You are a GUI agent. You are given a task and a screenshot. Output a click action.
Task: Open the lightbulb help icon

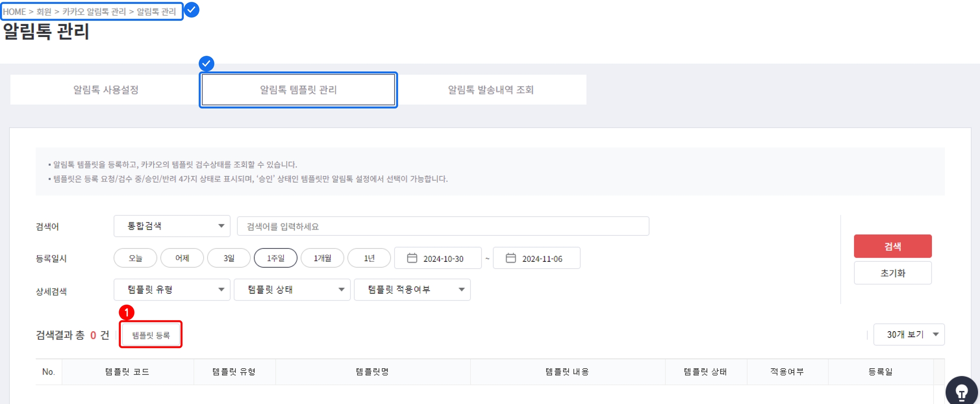(x=962, y=391)
